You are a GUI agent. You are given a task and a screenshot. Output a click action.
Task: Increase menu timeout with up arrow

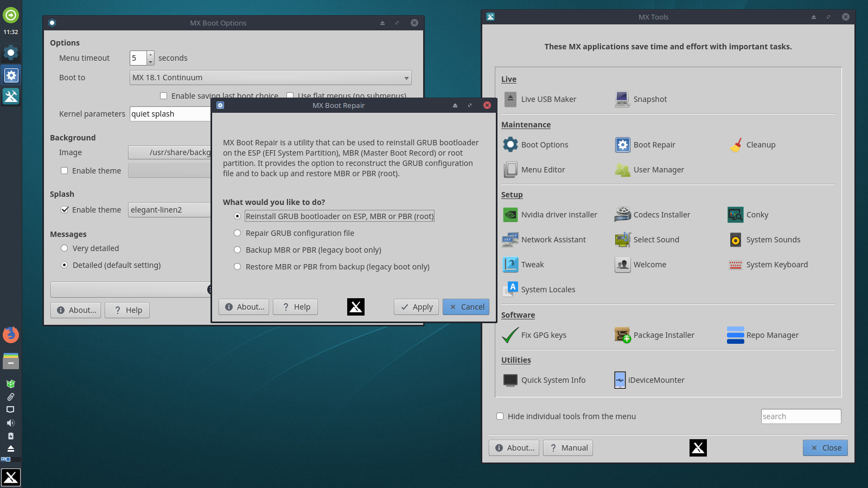[150, 54]
